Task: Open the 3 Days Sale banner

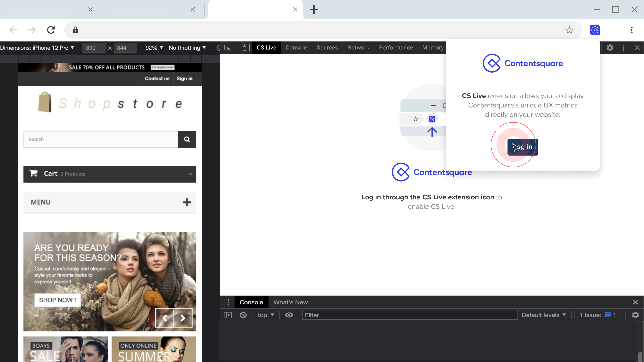Action: [x=66, y=349]
